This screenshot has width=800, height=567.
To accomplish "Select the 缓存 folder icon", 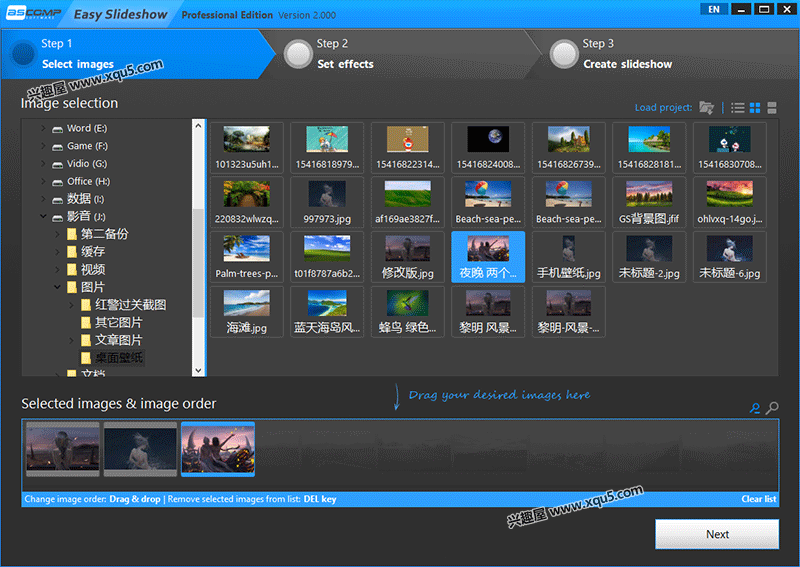I will coord(72,252).
